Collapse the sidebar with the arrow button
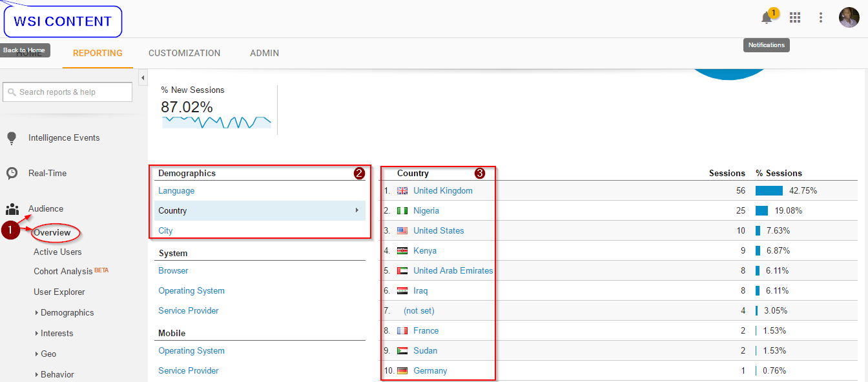This screenshot has height=382, width=868. click(x=143, y=78)
